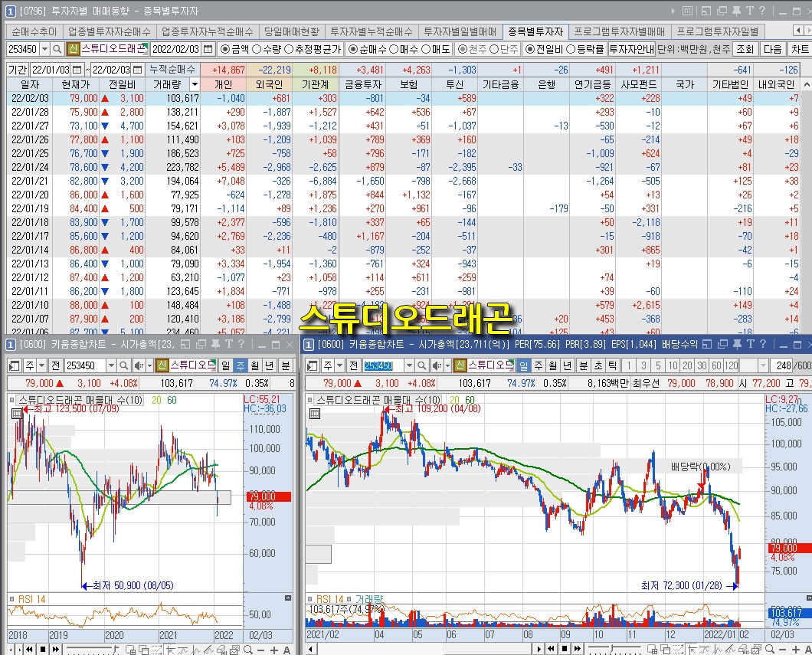Switch to the 당일매매현황 tab
Screen dimensions: 812x655
pyautogui.click(x=292, y=31)
